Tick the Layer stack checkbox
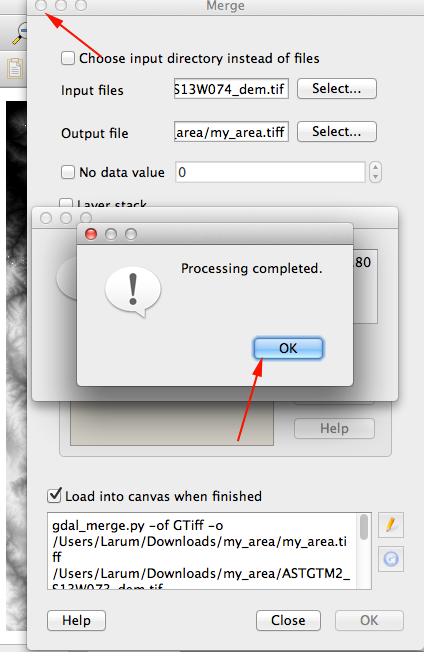Screen dimensions: 424x652 tap(66, 203)
